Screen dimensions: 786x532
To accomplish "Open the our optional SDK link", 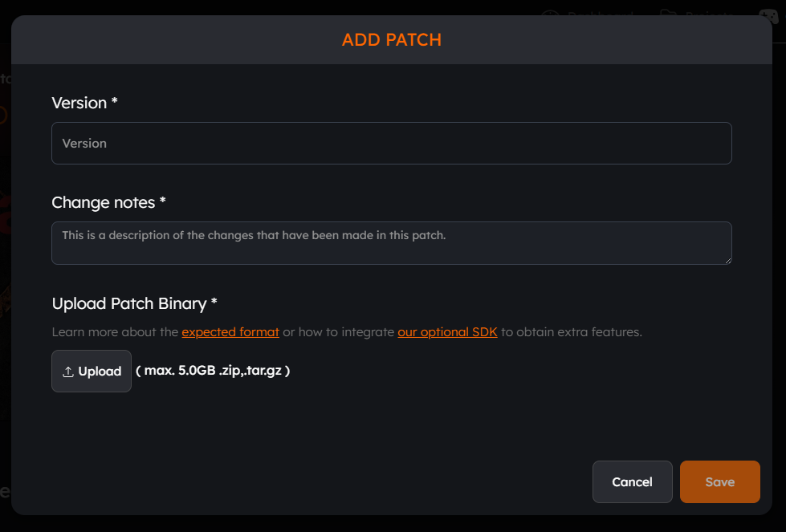I will click(x=448, y=332).
